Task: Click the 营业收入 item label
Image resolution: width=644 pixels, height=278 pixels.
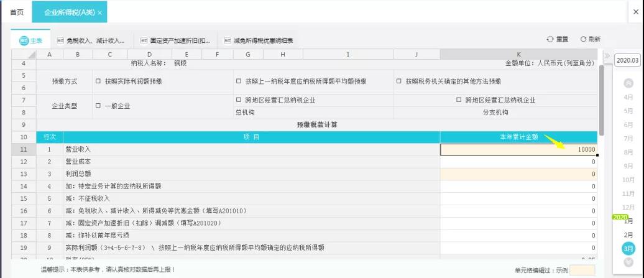Action: (78, 149)
